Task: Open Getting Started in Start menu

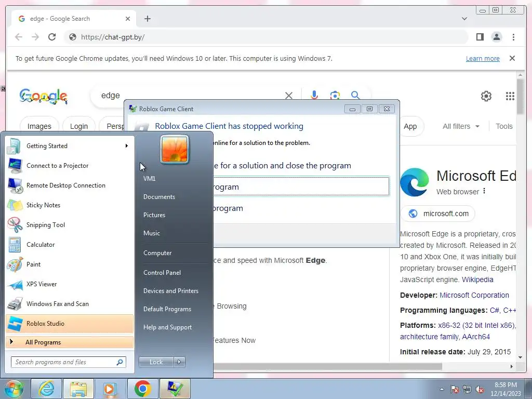Action: tap(70, 146)
